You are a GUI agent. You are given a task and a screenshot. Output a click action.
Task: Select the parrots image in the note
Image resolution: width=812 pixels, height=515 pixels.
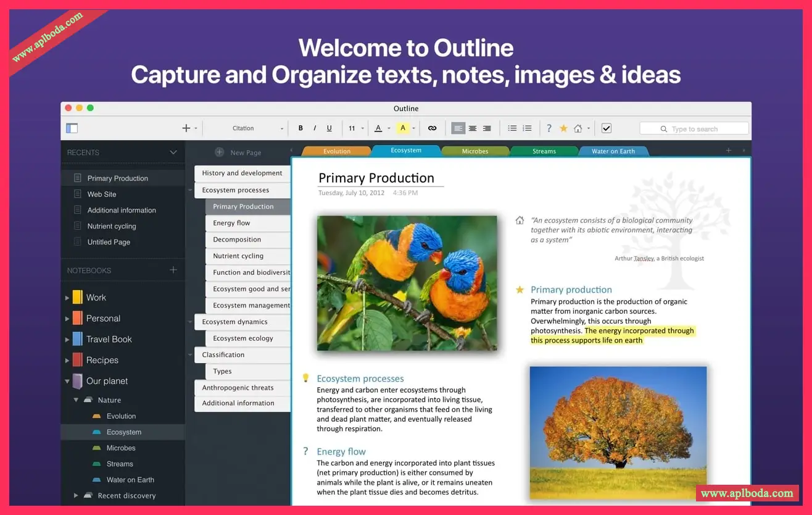tap(407, 283)
